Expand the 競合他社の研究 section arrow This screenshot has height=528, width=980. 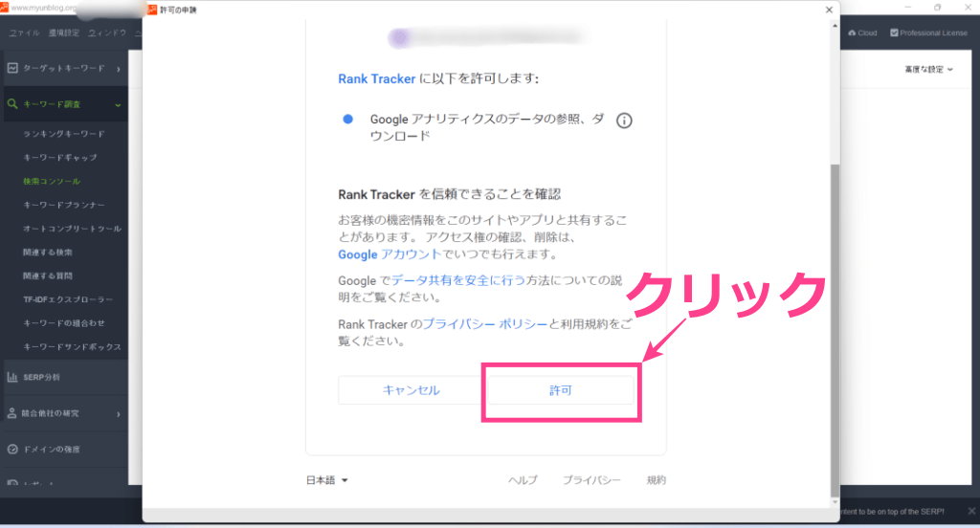click(x=118, y=413)
